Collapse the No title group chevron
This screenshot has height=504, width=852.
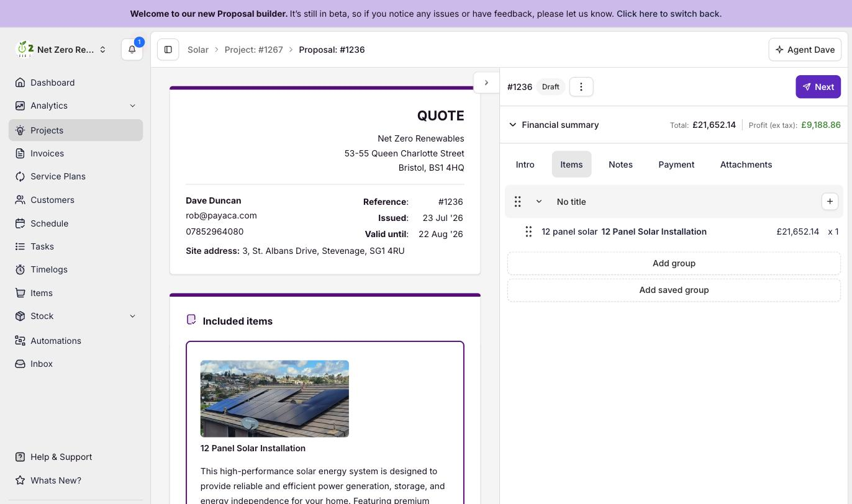point(539,202)
